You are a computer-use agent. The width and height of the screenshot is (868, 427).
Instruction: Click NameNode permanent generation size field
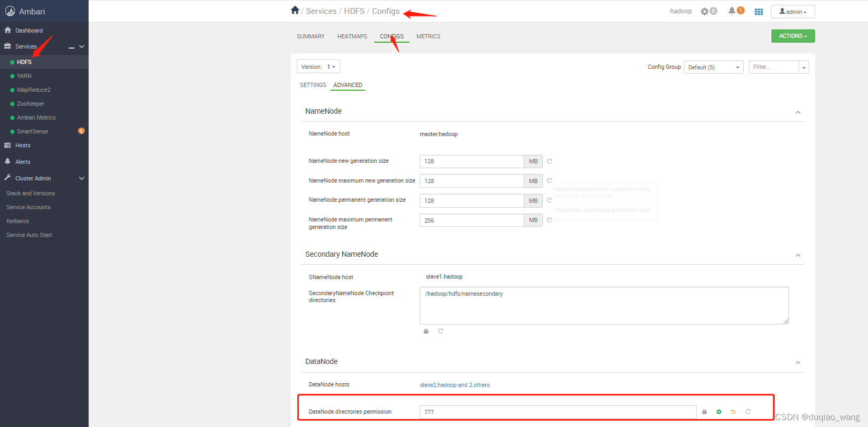click(471, 201)
